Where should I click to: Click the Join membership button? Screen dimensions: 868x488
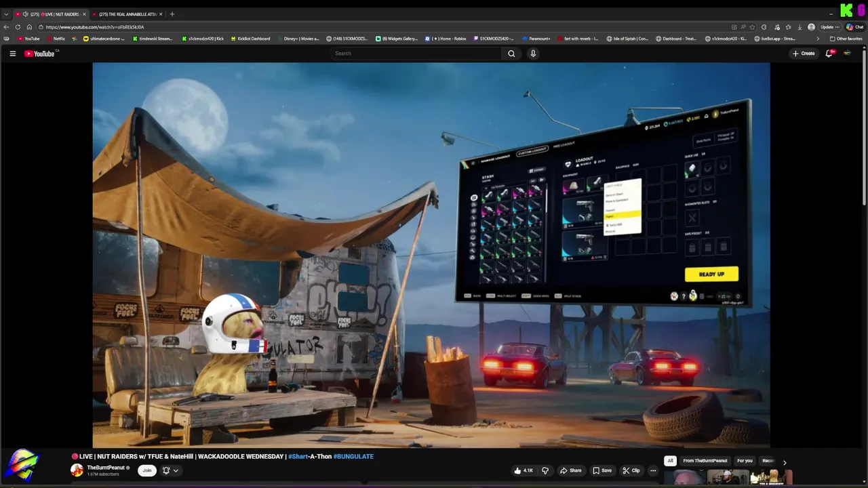[146, 470]
